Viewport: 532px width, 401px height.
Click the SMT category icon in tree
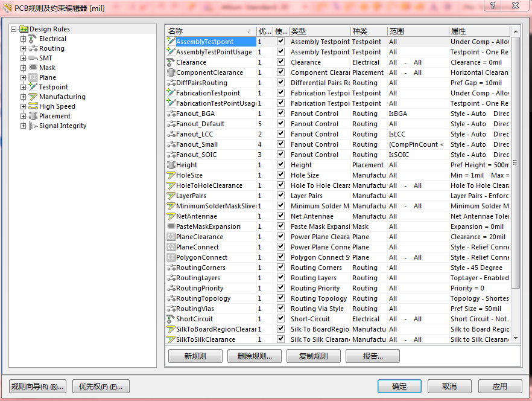[33, 58]
